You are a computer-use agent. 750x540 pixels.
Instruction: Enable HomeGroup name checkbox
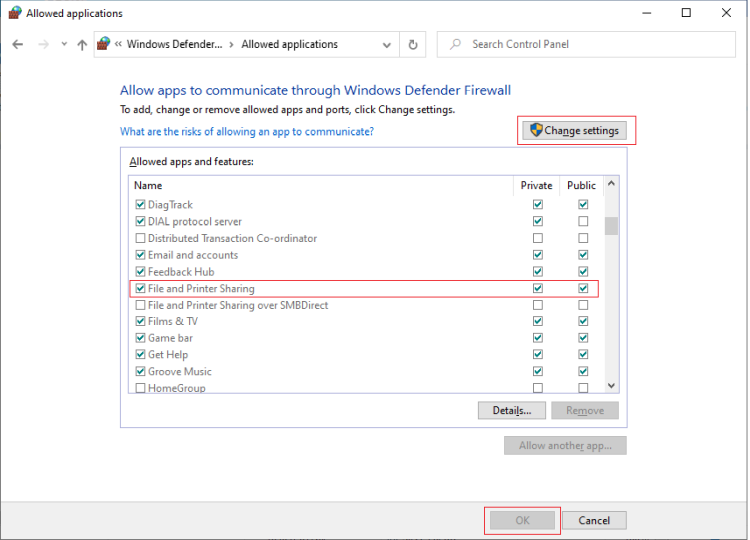tap(140, 388)
